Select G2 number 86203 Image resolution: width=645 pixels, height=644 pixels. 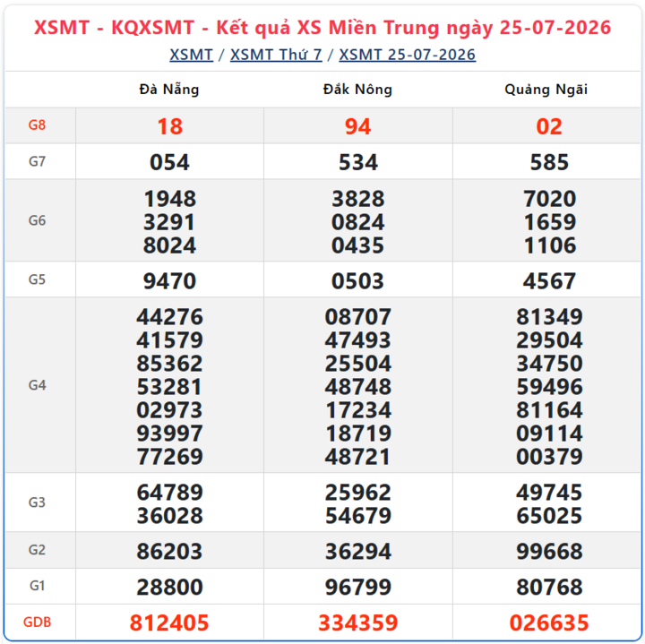point(169,552)
